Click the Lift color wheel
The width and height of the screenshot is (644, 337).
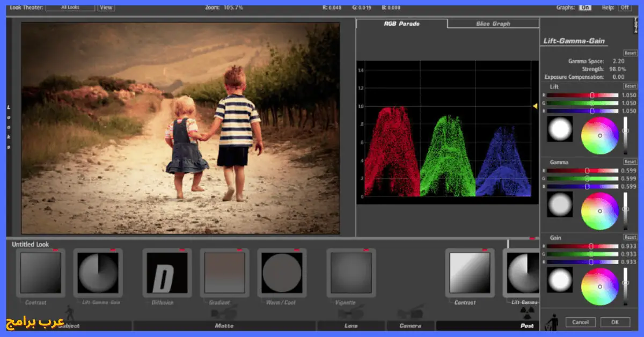600,135
